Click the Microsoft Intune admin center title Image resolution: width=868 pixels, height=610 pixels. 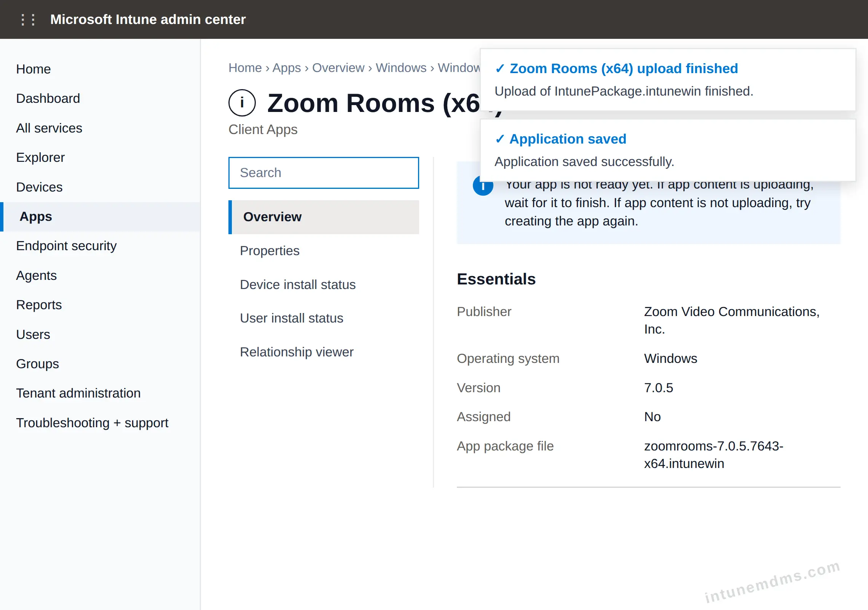[148, 19]
